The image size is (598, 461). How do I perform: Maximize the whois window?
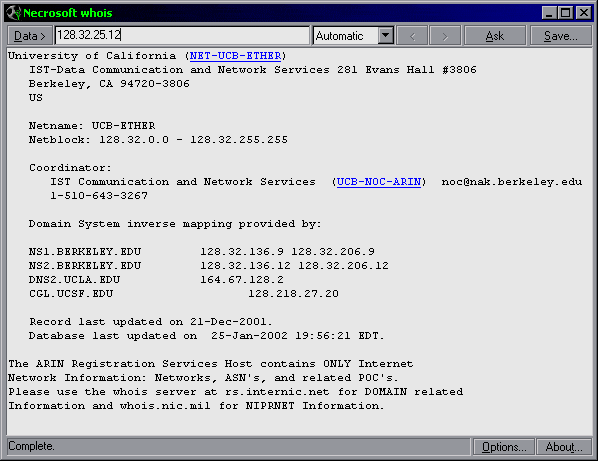565,13
